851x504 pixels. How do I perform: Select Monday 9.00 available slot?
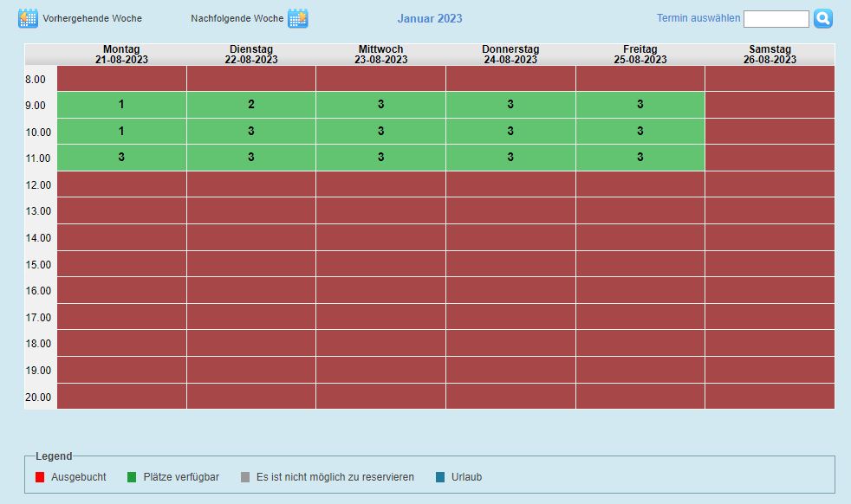coord(121,105)
